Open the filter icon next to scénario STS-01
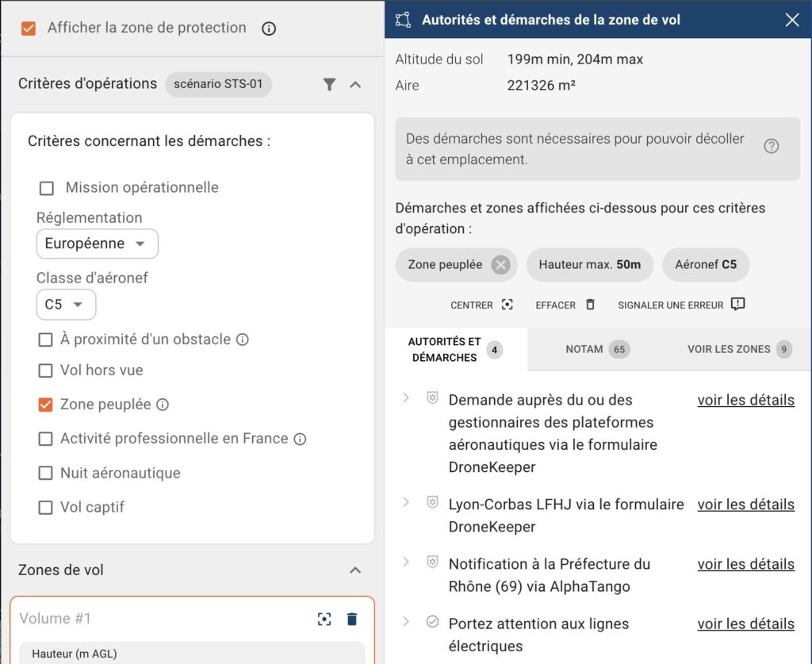812x664 pixels. pyautogui.click(x=330, y=85)
